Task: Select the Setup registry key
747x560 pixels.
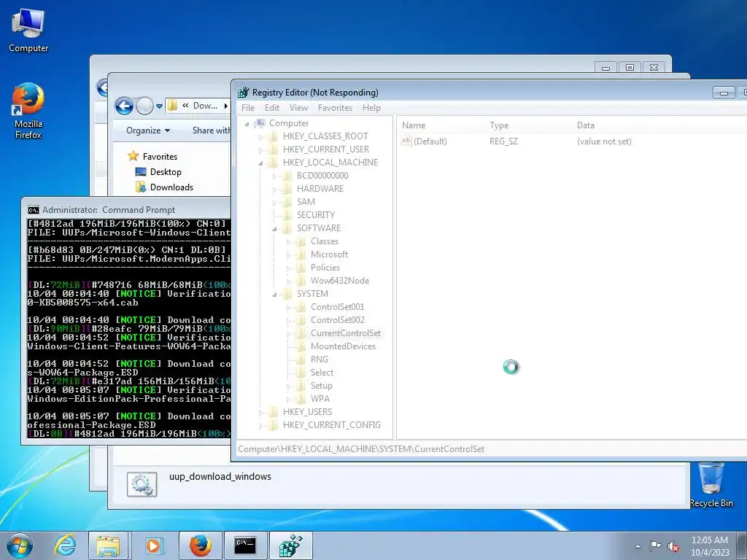Action: tap(322, 386)
